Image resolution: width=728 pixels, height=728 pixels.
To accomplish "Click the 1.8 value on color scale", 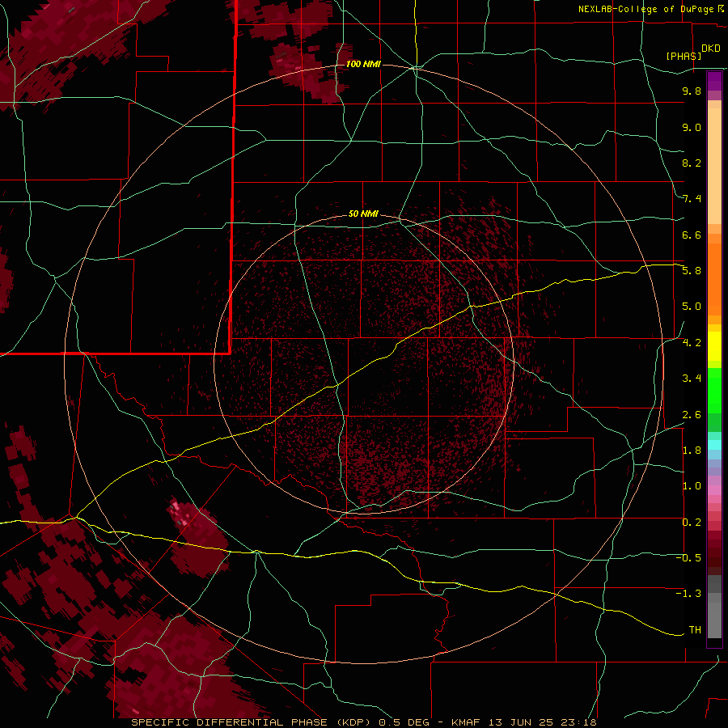I will 692,451.
